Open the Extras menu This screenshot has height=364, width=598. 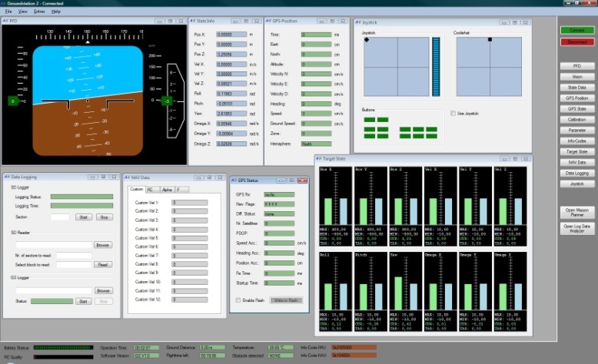tap(38, 12)
